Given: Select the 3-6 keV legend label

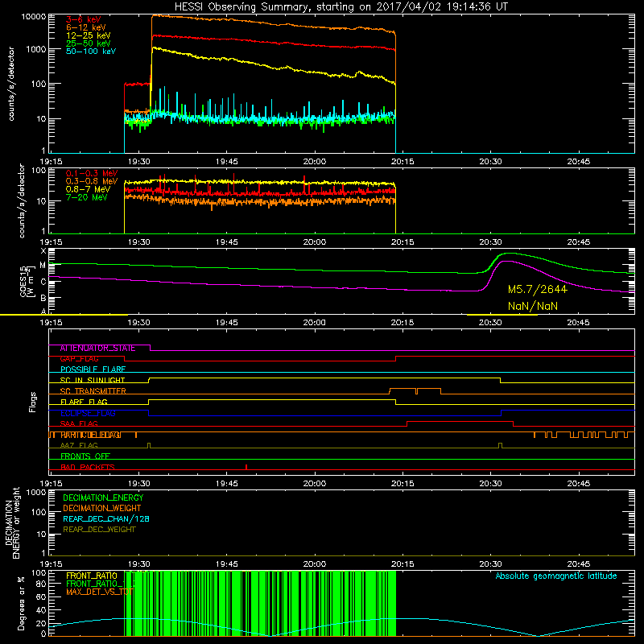Looking at the screenshot, I should click(84, 19).
